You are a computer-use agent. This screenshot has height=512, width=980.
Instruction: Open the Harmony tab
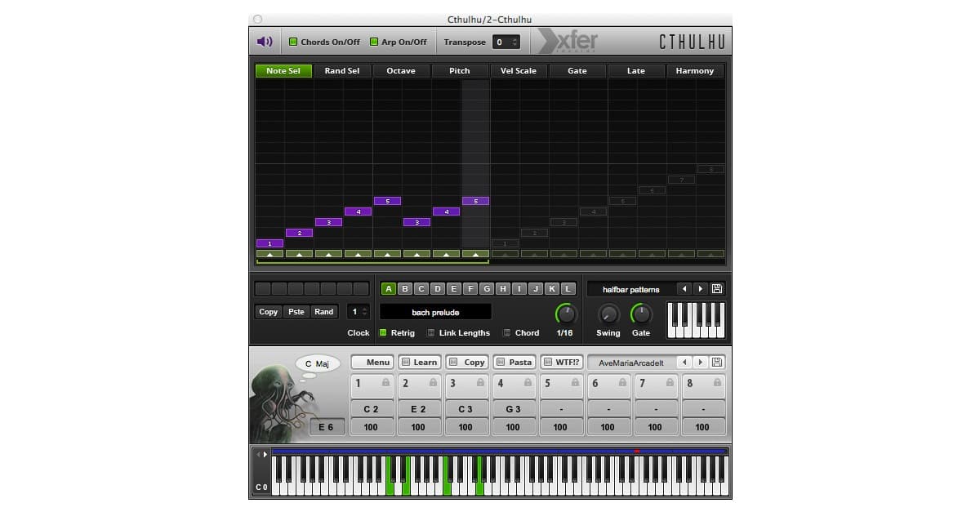click(x=695, y=70)
